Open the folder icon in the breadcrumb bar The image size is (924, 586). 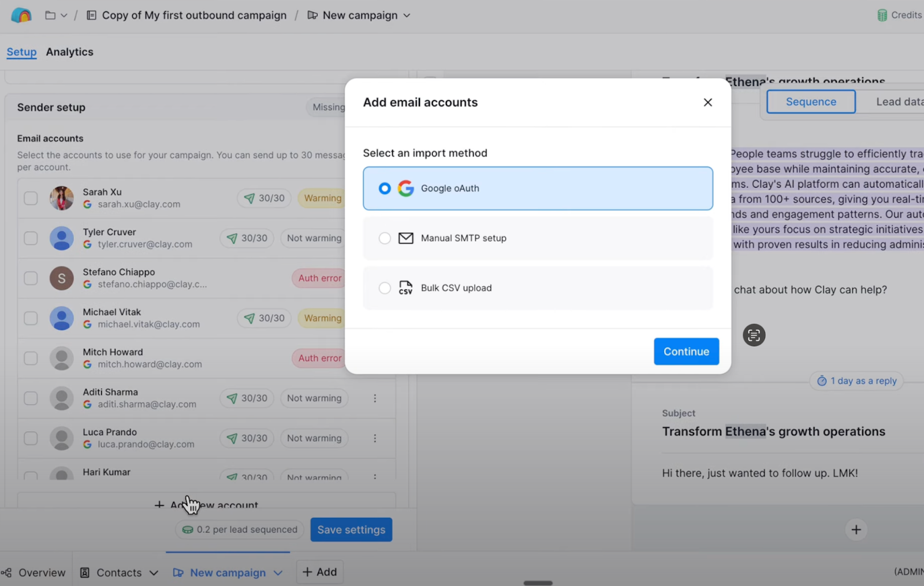[51, 15]
